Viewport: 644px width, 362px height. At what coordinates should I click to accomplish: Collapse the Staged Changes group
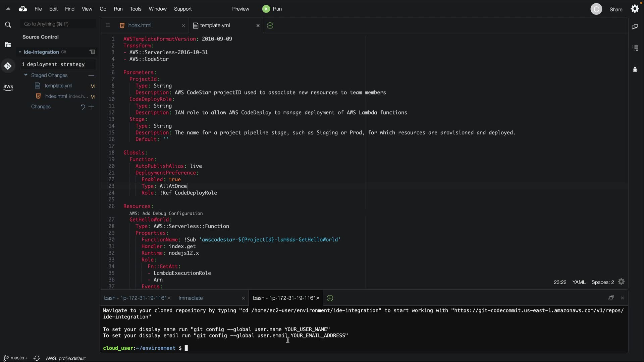[x=26, y=75]
